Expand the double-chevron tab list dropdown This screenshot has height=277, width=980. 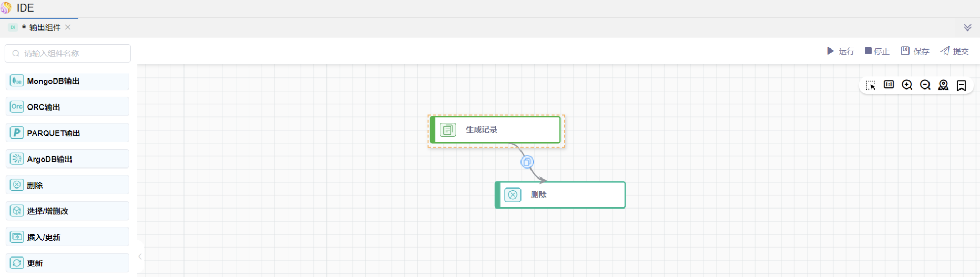point(967,27)
